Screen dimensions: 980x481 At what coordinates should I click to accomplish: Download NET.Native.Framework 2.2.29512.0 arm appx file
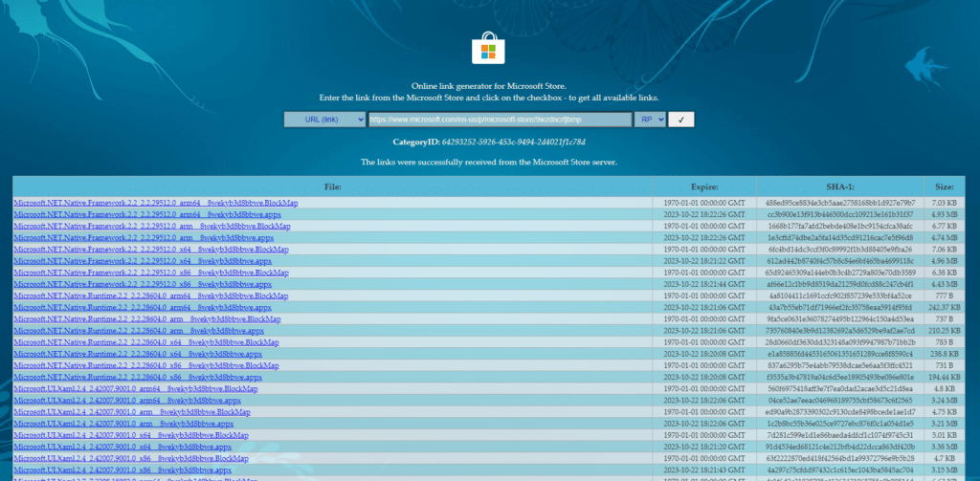point(144,238)
